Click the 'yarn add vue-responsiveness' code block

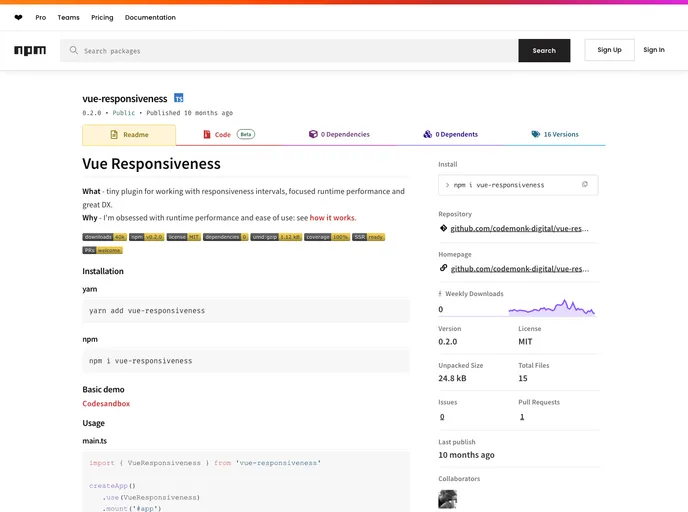[246, 311]
